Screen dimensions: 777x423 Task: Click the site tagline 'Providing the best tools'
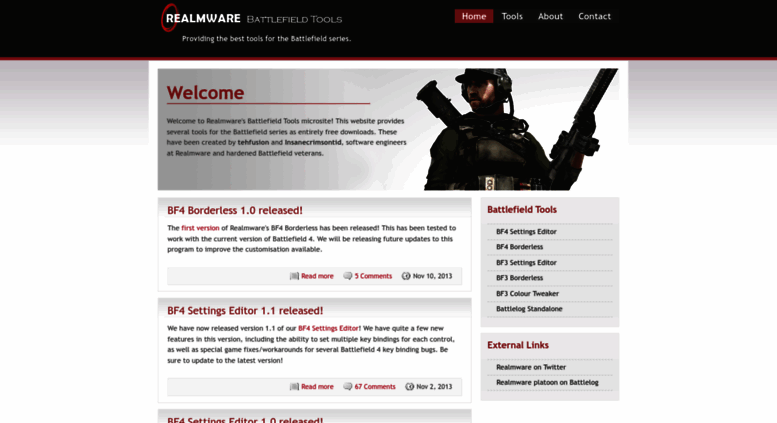coord(267,39)
